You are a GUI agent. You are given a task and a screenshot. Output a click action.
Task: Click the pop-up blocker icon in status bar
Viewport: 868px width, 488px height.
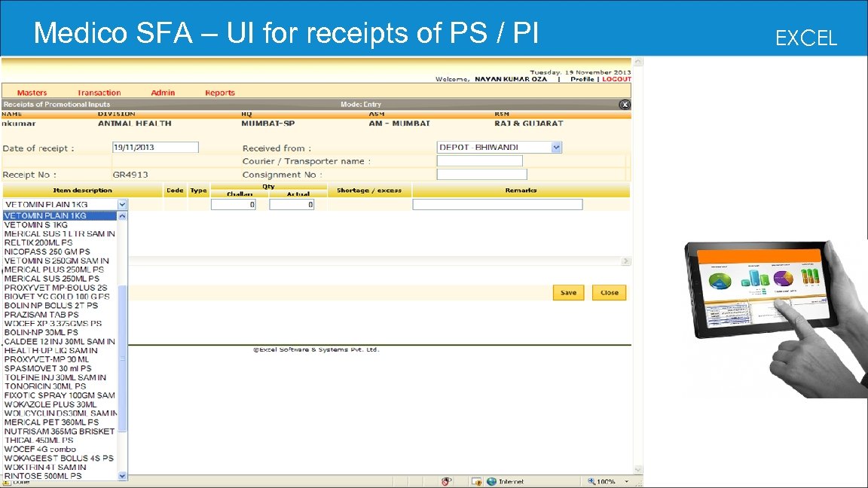[475, 480]
